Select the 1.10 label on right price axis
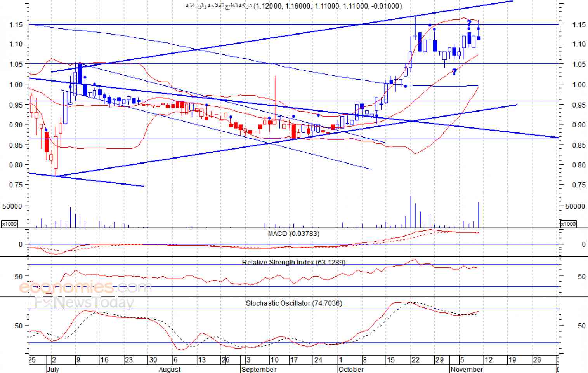 (579, 44)
